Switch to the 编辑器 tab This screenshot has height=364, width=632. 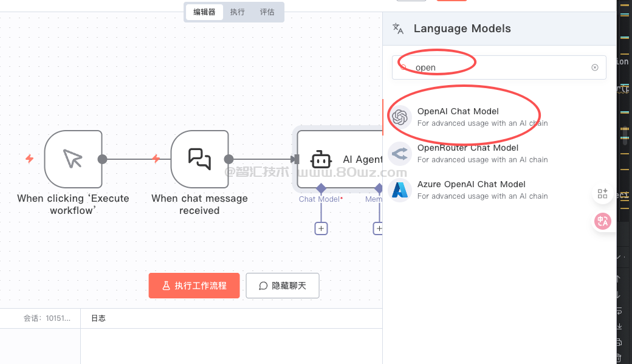pos(204,12)
